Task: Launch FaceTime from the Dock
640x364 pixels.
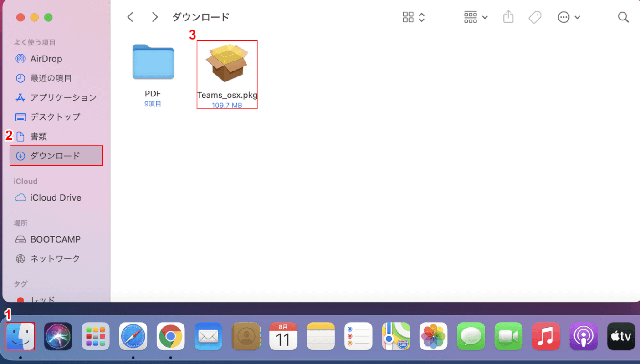Action: (509, 336)
